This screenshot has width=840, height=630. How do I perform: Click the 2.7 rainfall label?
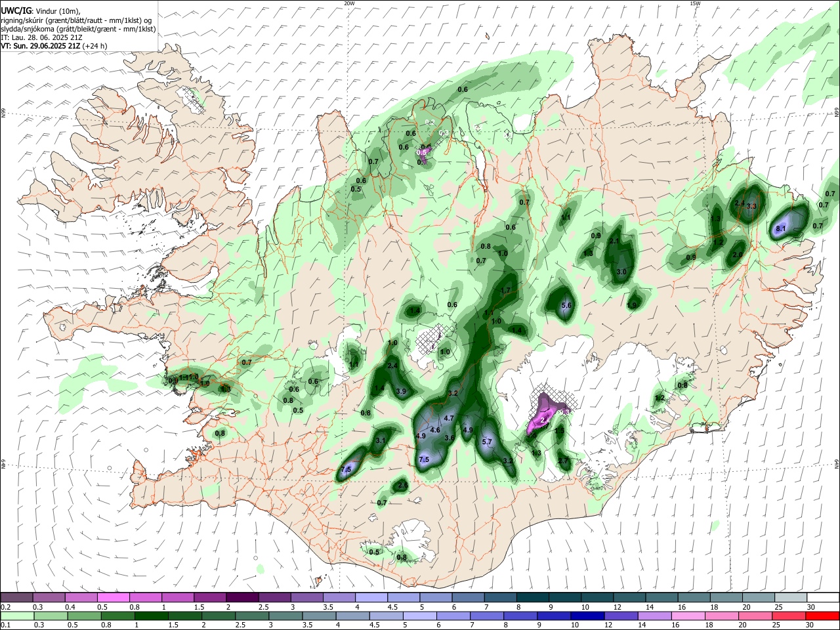562,461
